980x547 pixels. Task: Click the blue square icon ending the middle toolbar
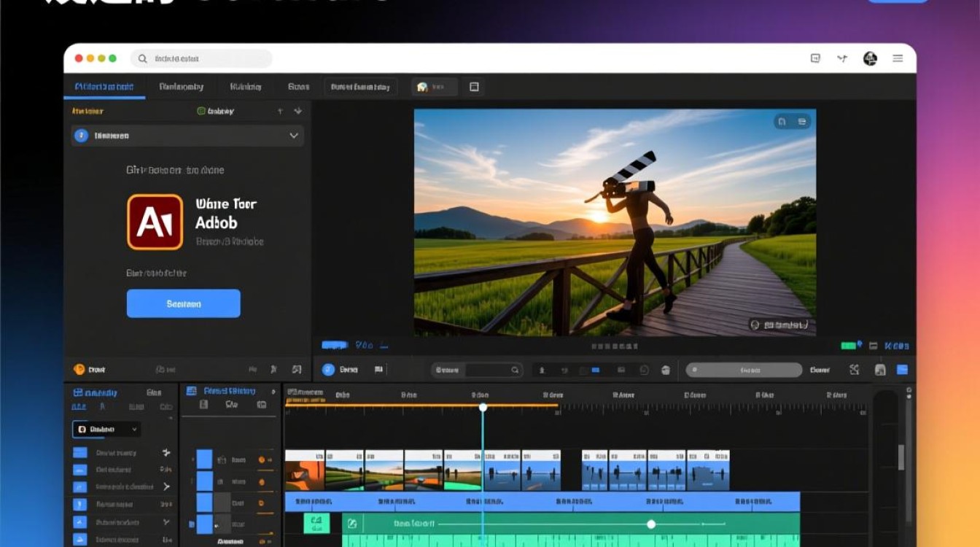(x=902, y=370)
